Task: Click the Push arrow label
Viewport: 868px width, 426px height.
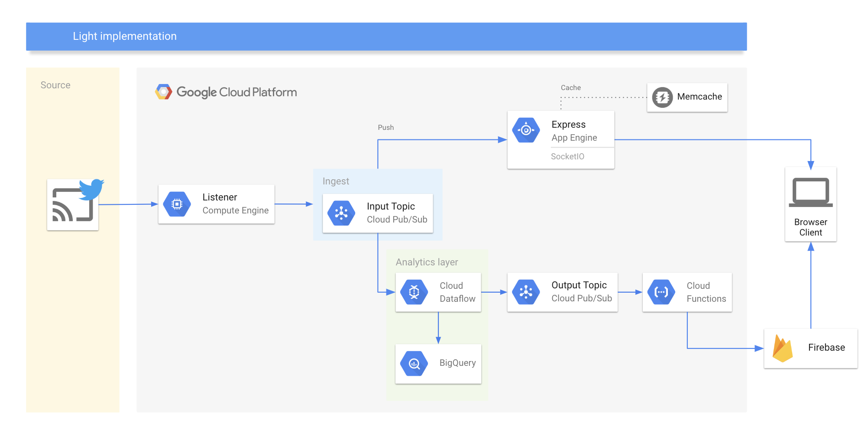Action: [x=386, y=127]
